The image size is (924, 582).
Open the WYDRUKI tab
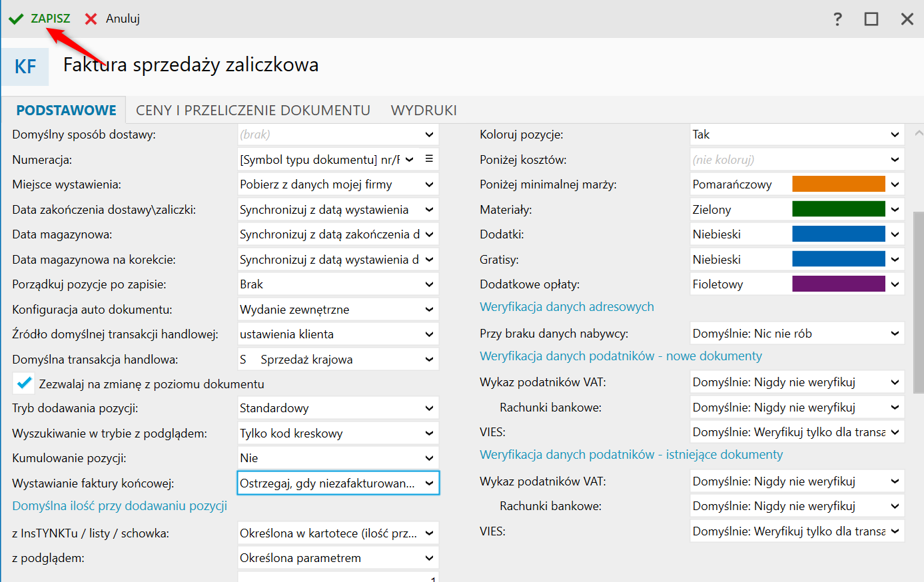pyautogui.click(x=424, y=110)
